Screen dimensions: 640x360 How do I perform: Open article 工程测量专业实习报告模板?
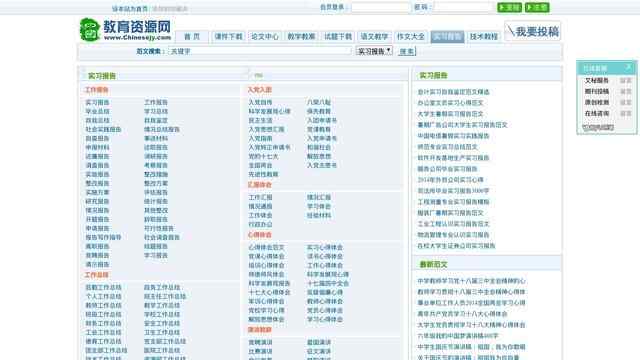[453, 202]
